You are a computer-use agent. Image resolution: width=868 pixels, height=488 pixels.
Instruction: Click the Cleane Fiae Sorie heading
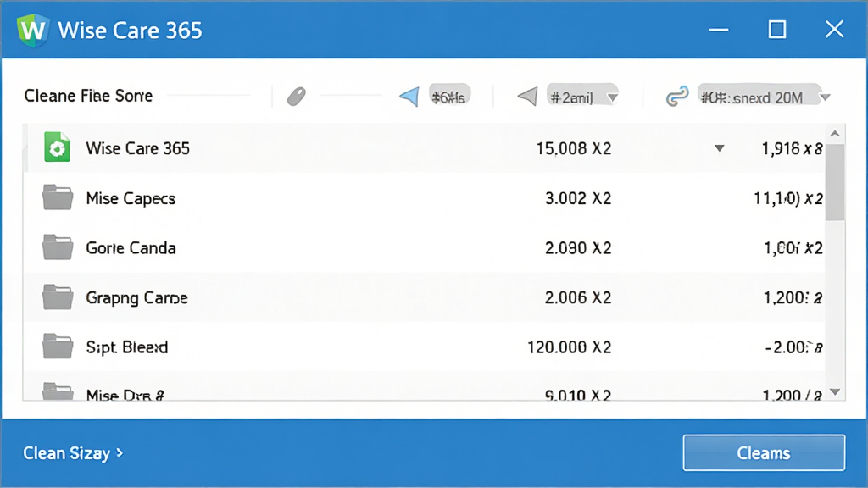pyautogui.click(x=88, y=96)
